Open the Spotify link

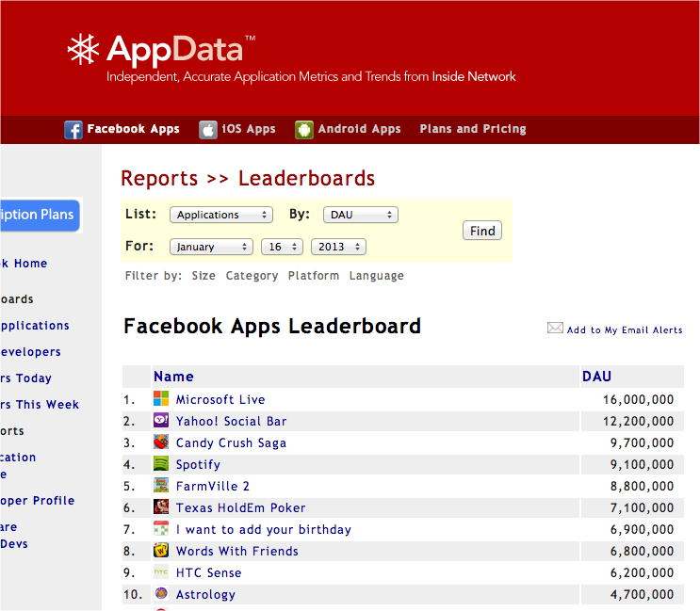coord(198,464)
